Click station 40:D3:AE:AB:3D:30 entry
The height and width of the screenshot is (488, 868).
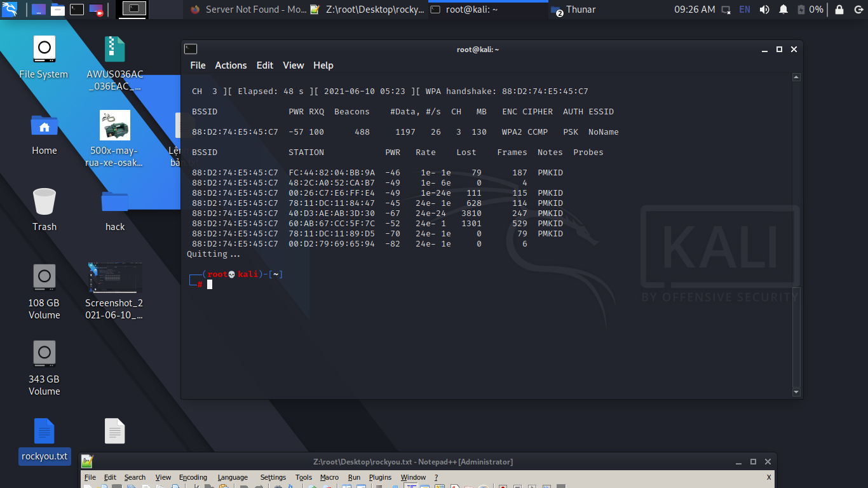332,213
